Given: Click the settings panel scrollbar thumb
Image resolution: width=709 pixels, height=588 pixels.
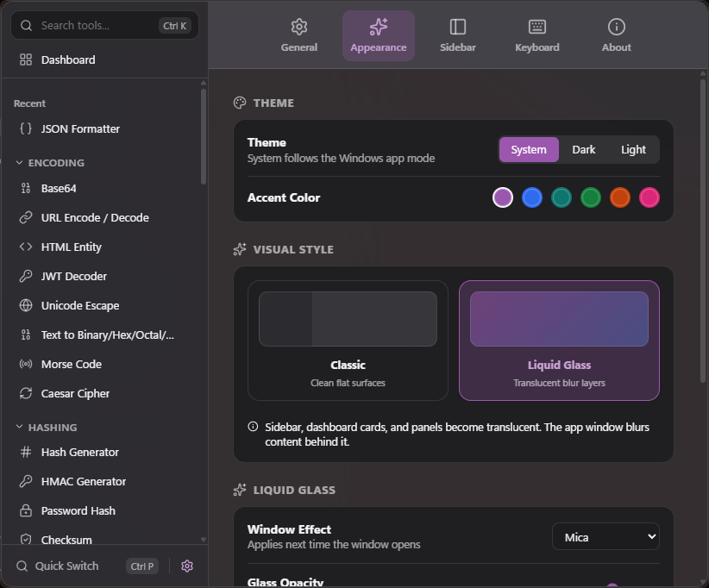Looking at the screenshot, I should [x=703, y=231].
